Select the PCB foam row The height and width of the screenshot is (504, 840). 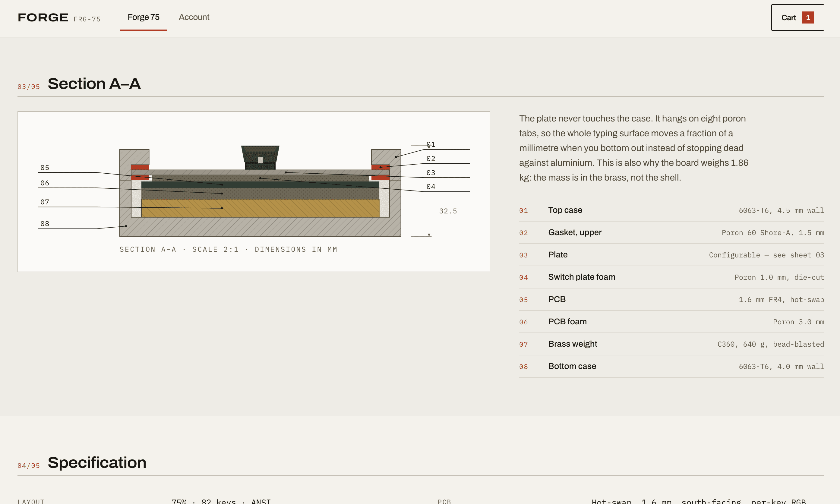(x=671, y=322)
